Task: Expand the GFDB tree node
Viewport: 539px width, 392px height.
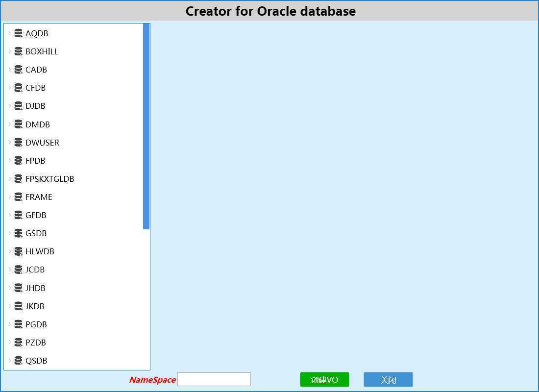Action: click(10, 215)
